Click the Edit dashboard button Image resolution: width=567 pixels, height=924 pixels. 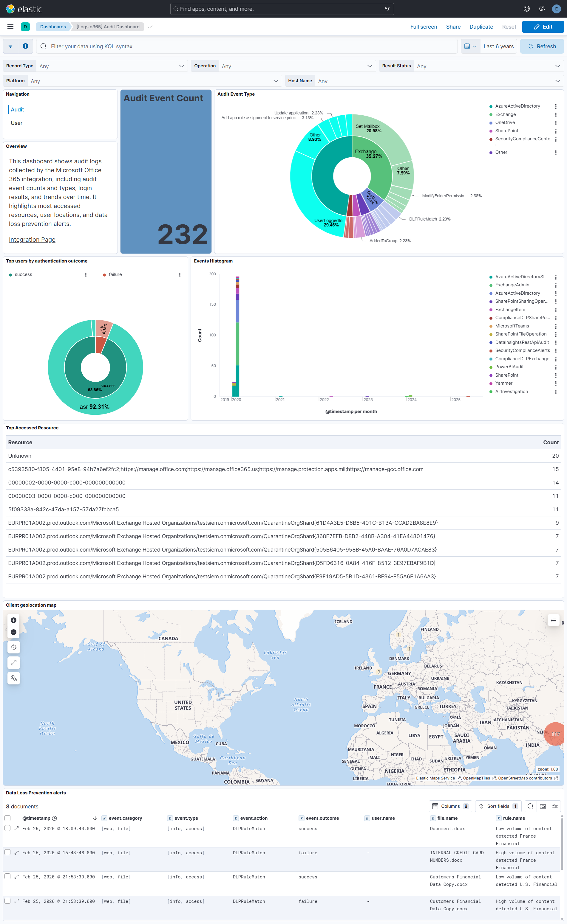pos(543,26)
